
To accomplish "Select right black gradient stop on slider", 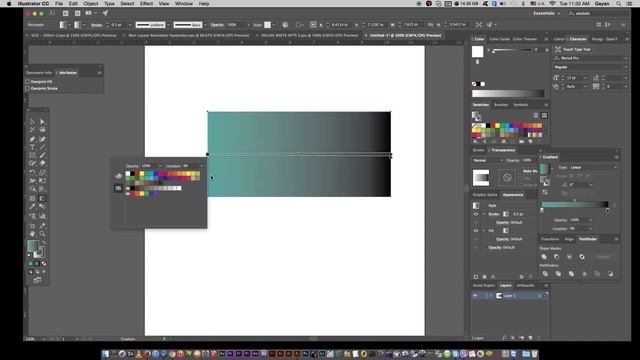I will click(608, 211).
